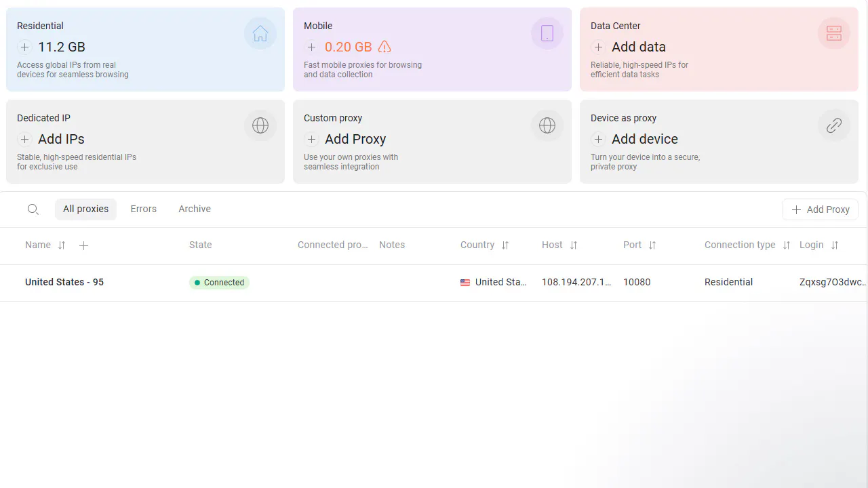Image resolution: width=868 pixels, height=488 pixels.
Task: Click the plus icon beside Add data
Action: pyautogui.click(x=598, y=47)
